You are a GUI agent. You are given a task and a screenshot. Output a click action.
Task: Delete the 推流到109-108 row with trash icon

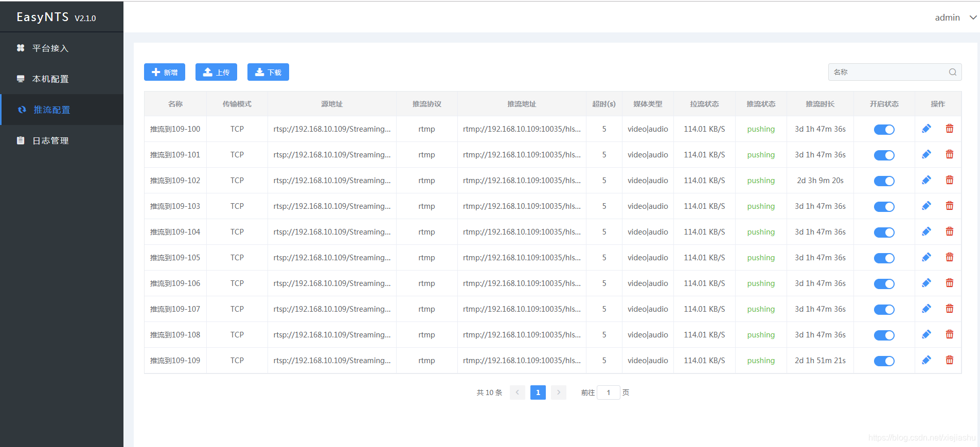950,334
